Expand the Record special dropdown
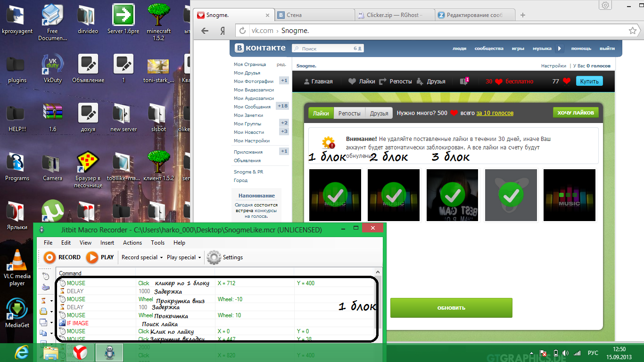Image resolution: width=644 pixels, height=362 pixels. tap(142, 257)
